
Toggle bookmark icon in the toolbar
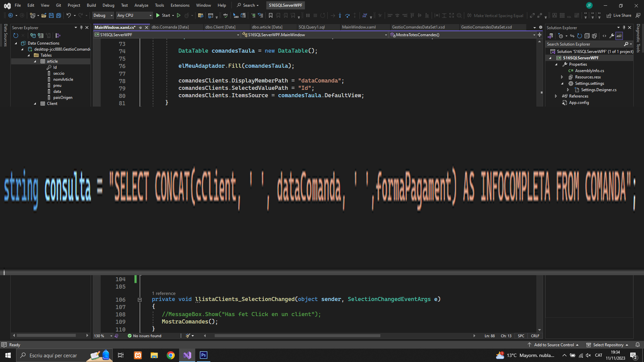point(271,15)
